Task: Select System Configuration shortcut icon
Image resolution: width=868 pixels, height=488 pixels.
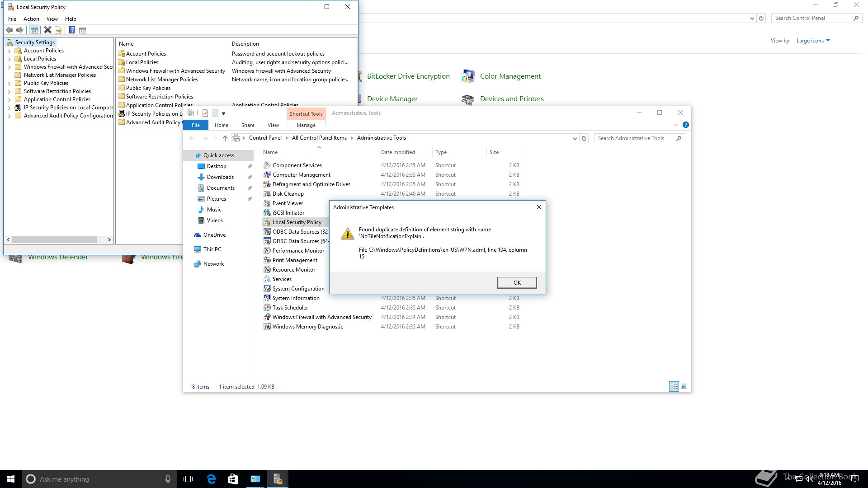Action: click(267, 288)
